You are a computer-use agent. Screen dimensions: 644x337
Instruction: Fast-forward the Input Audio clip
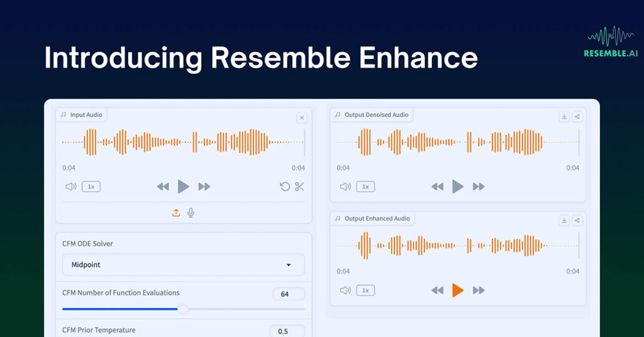coord(204,187)
